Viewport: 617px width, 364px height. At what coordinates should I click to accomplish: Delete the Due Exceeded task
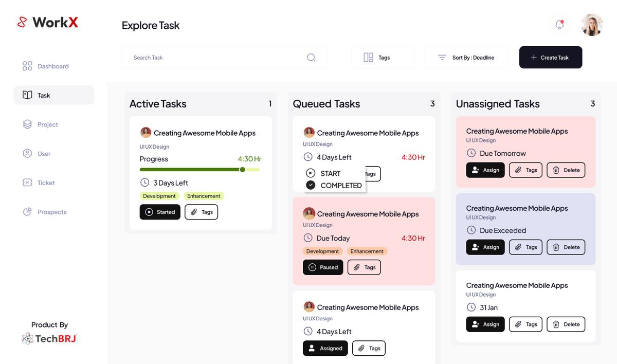566,247
